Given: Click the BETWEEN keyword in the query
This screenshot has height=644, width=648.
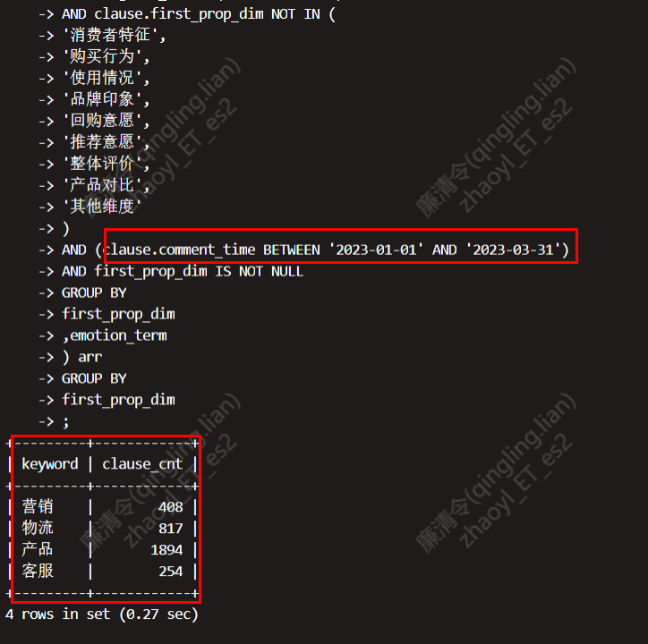Looking at the screenshot, I should click(x=292, y=250).
